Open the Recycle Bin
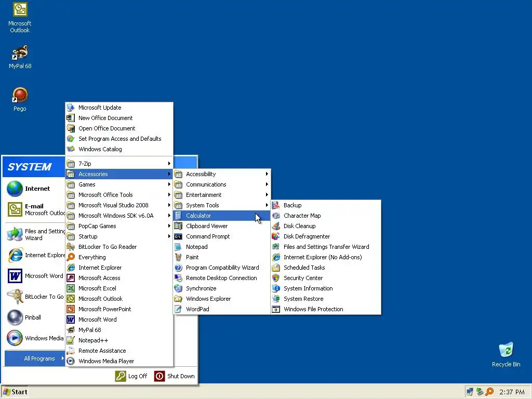This screenshot has height=399, width=532. coord(506,354)
